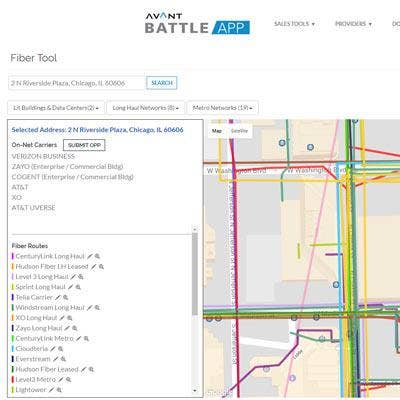Click the magnifier icon beside Windstream Long Haul
This screenshot has height=400, width=400.
tap(97, 308)
